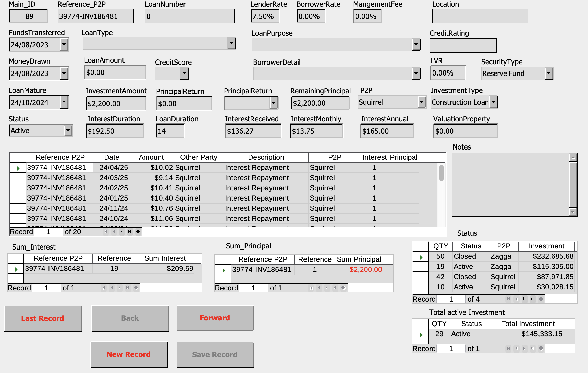The image size is (588, 373).
Task: Select the 24/03/25 transaction row selector
Action: click(x=18, y=178)
